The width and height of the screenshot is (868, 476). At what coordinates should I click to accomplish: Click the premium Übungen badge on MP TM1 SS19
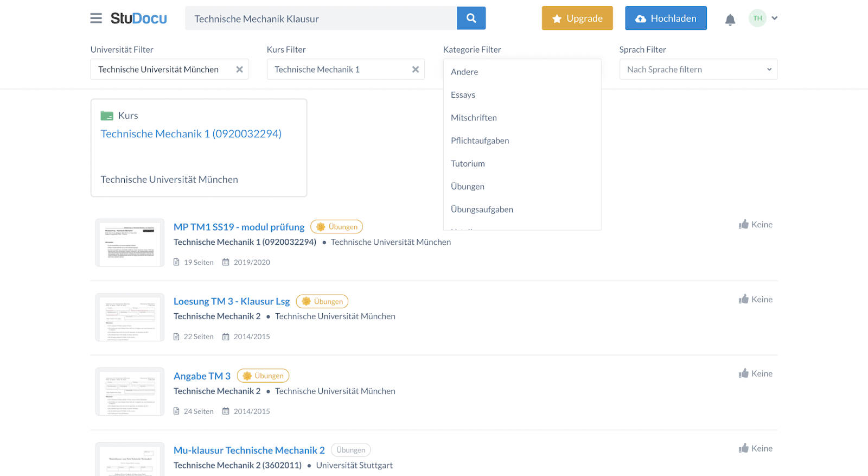coord(336,227)
